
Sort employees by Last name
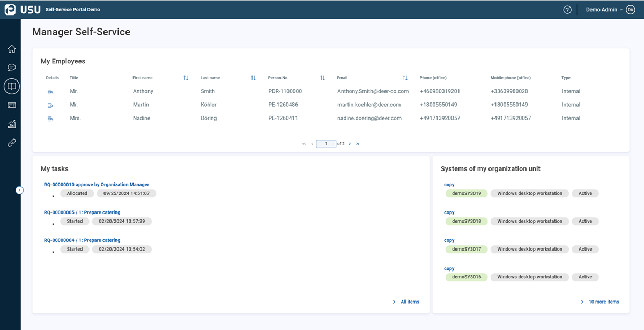click(x=253, y=78)
